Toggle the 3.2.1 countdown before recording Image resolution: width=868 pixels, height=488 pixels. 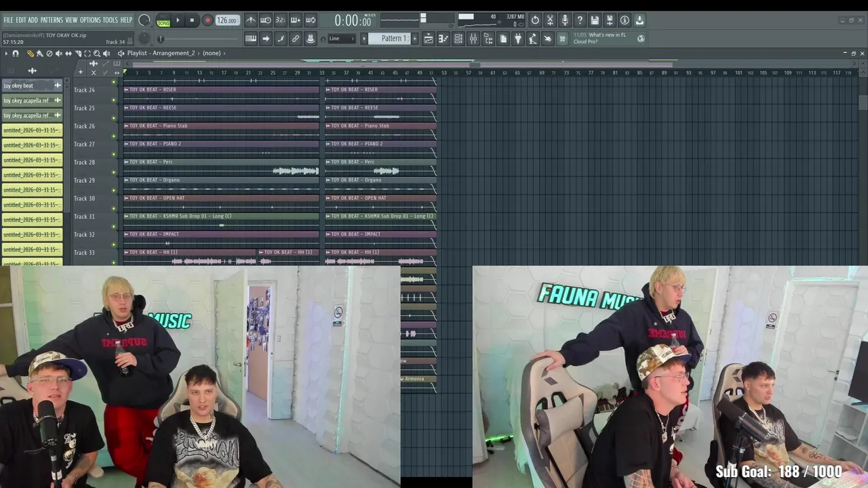tap(281, 20)
